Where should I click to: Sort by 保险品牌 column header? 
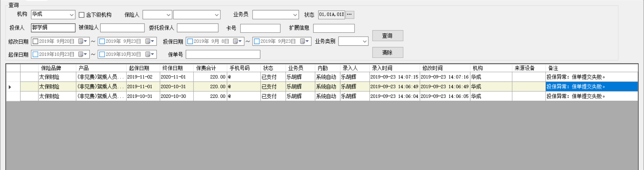point(57,68)
